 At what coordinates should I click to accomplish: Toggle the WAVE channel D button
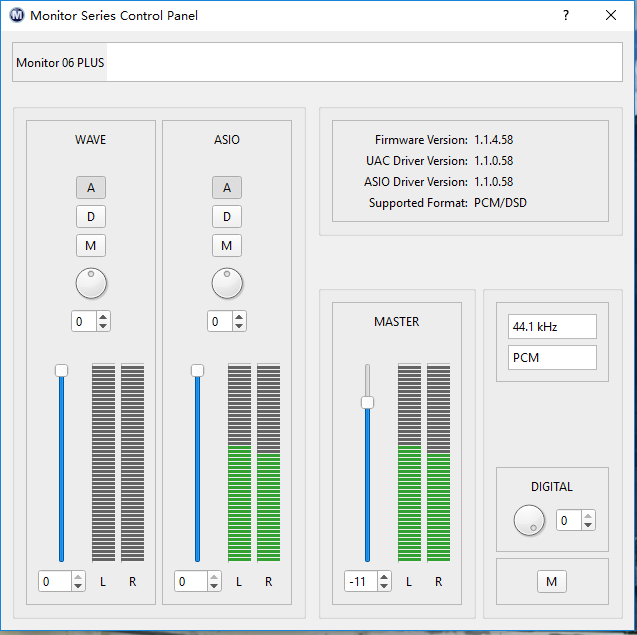[x=91, y=216]
